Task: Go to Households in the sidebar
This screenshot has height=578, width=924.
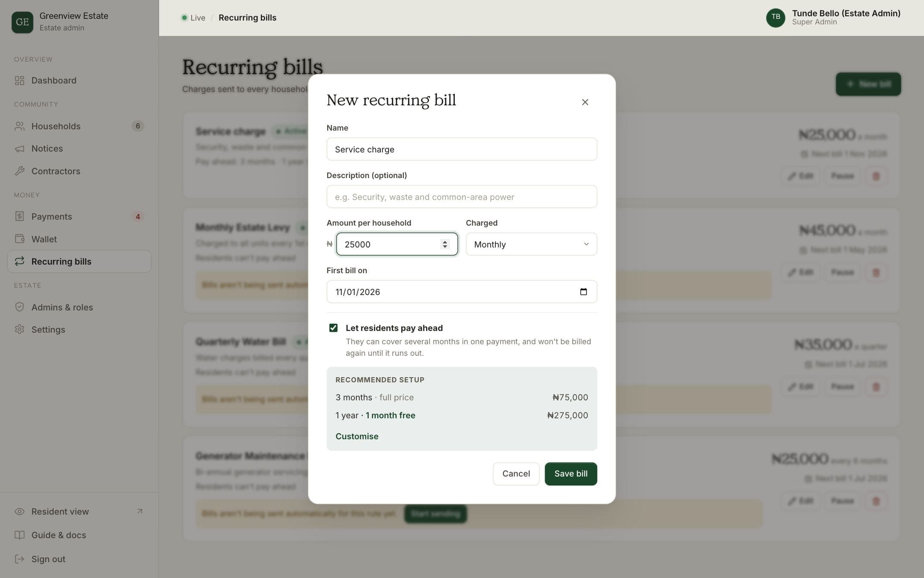Action: point(79,126)
